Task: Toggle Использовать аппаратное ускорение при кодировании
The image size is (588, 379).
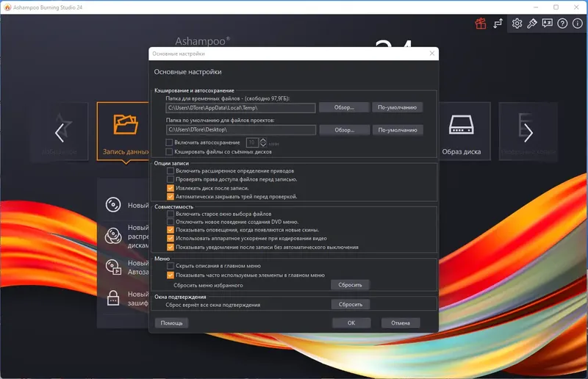Action: tap(171, 239)
